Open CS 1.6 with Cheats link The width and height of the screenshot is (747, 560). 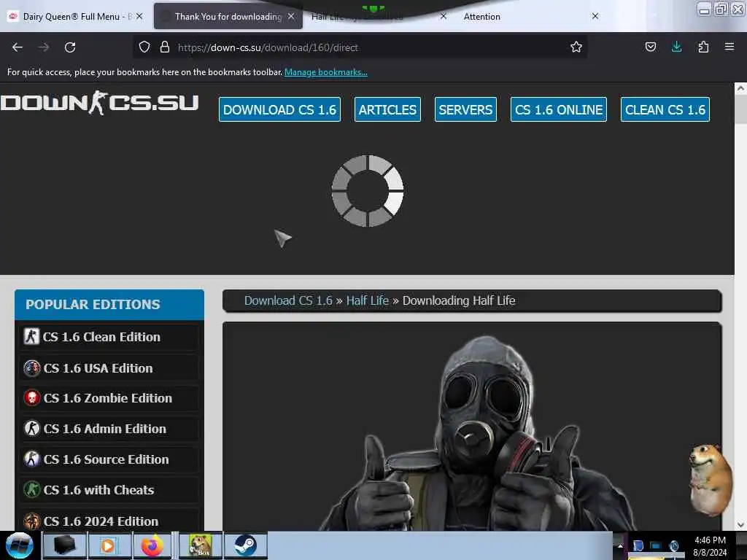click(x=98, y=489)
